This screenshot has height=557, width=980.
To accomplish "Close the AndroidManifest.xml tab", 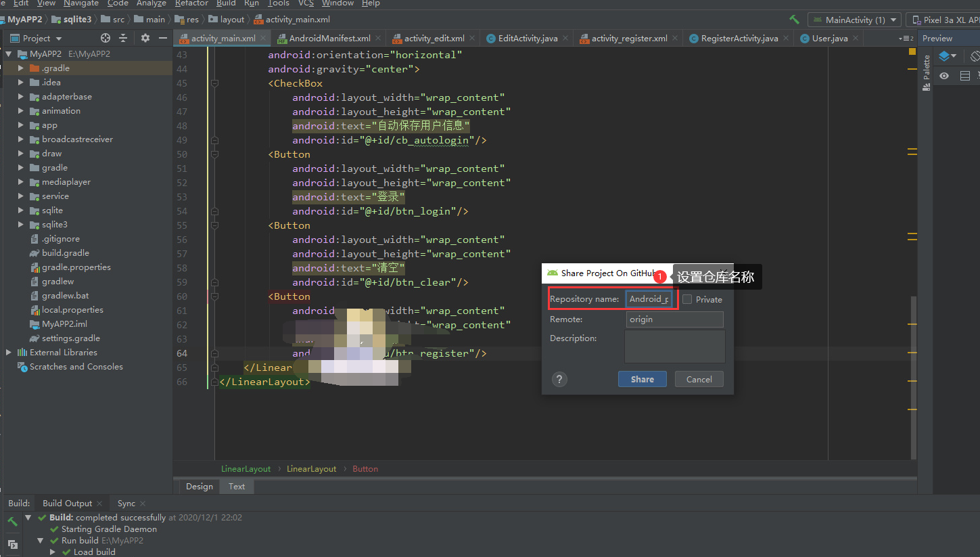I will point(378,39).
